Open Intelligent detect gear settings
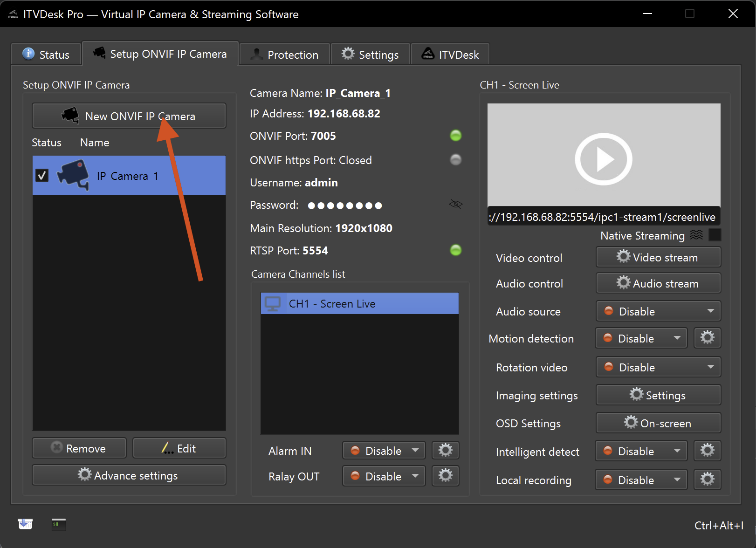This screenshot has width=756, height=548. point(707,451)
